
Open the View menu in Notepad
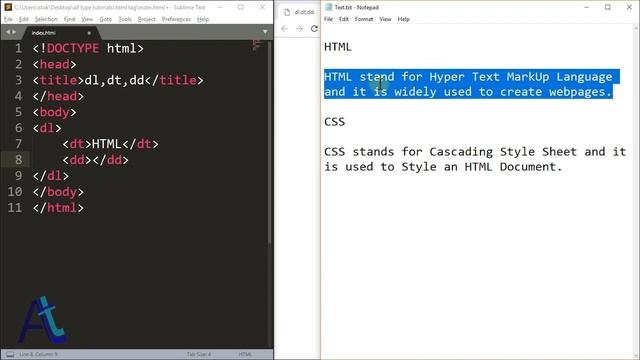385,19
